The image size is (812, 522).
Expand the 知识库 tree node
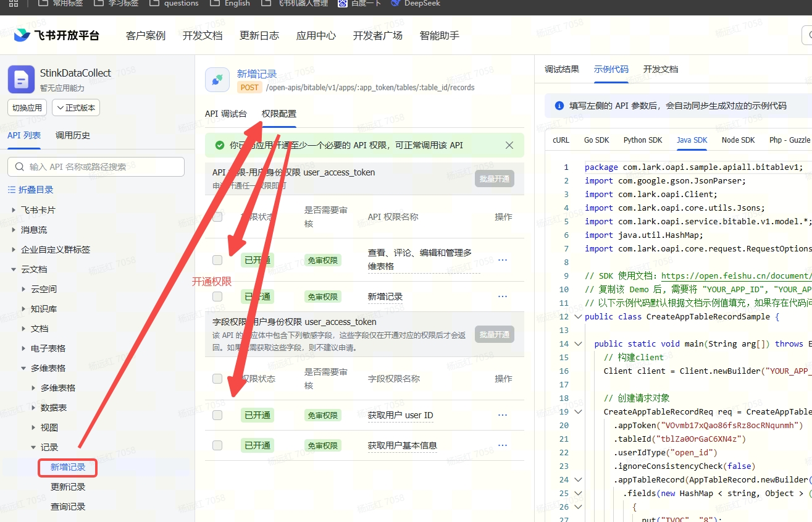(x=24, y=309)
